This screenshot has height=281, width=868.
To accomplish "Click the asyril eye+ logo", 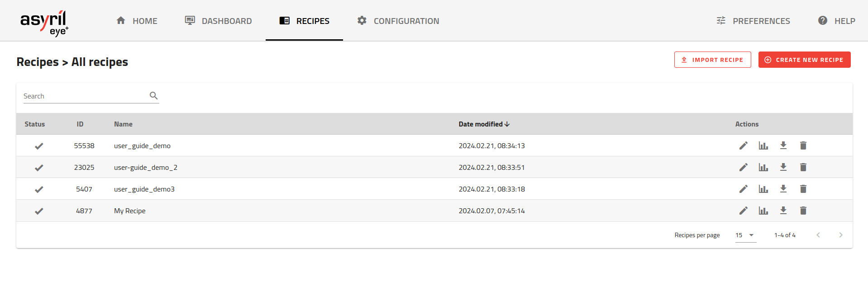I will coord(44,23).
